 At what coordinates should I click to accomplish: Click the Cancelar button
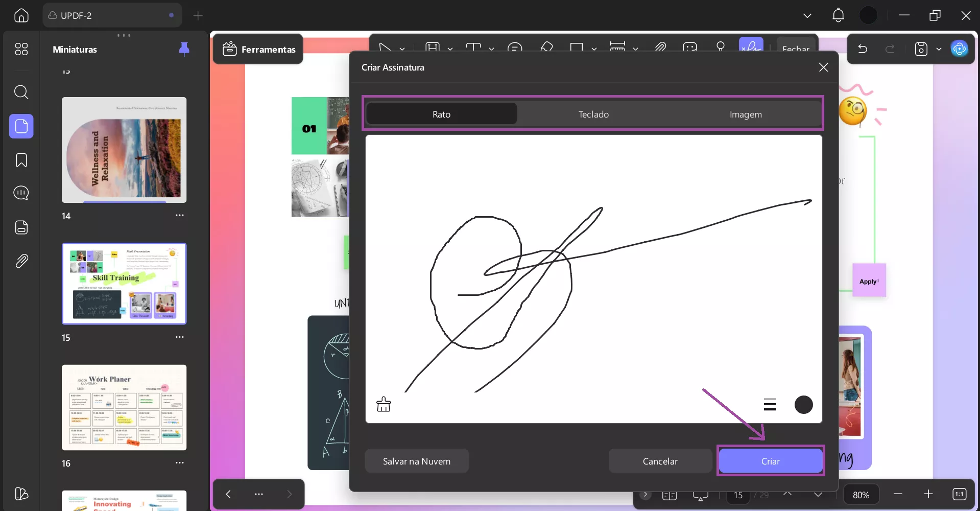[660, 461]
